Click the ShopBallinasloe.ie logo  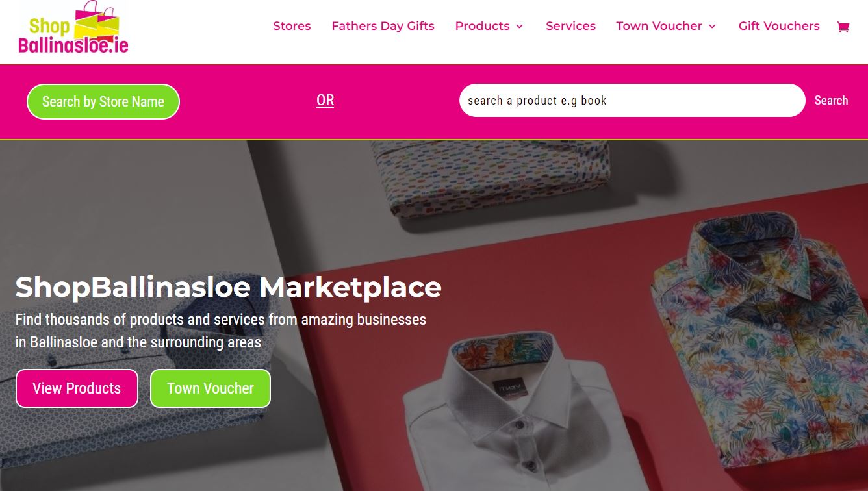pyautogui.click(x=73, y=28)
